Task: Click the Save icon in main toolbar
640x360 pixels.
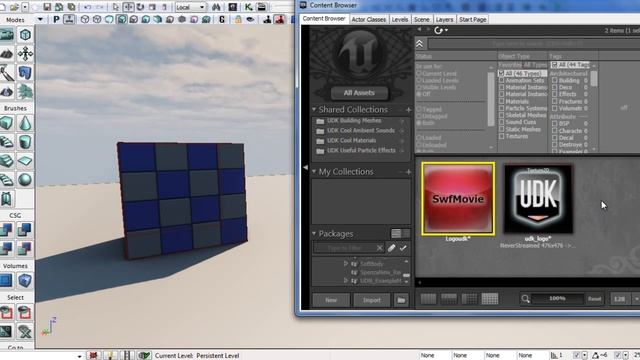Action: coord(47,7)
